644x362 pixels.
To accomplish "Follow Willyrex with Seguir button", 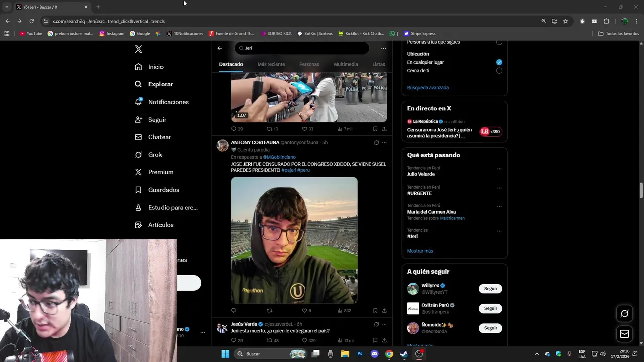I will [490, 289].
